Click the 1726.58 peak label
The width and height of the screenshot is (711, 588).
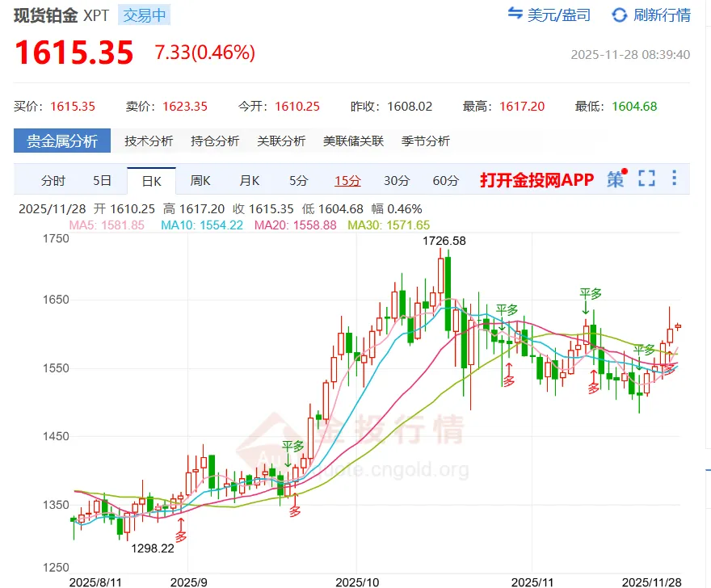444,241
